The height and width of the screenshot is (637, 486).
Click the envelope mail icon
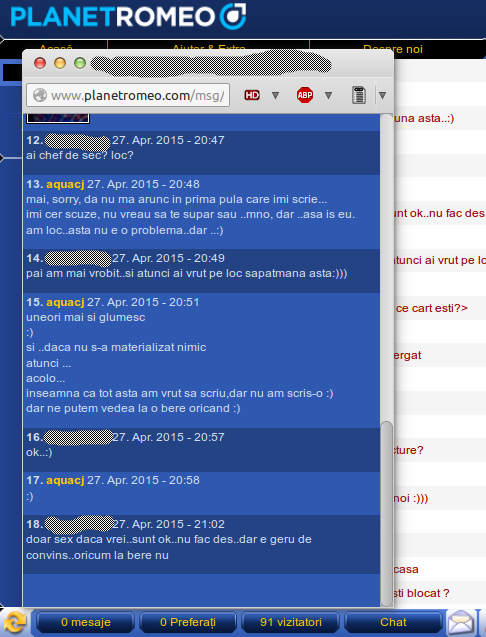click(460, 623)
